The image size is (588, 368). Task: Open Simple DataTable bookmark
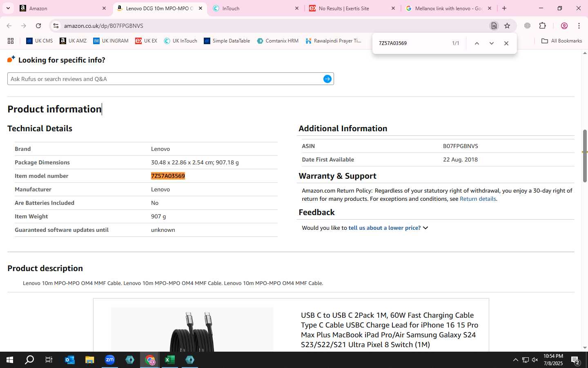[227, 41]
